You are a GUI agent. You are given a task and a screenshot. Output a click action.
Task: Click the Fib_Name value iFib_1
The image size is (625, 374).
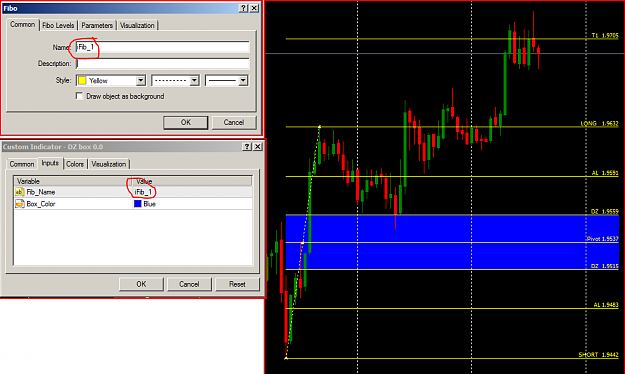pos(143,192)
